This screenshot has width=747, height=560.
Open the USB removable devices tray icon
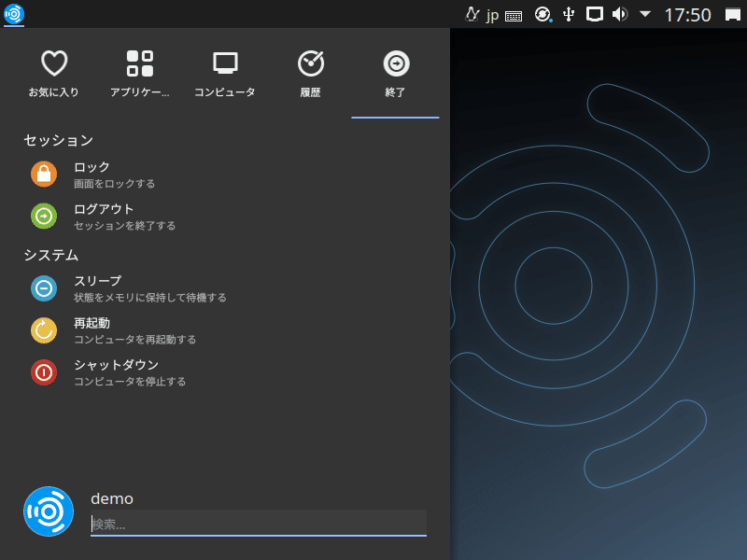(569, 14)
